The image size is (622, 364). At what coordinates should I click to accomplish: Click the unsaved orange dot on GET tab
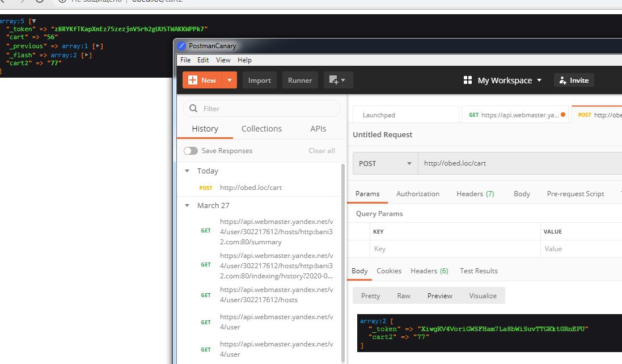[563, 115]
